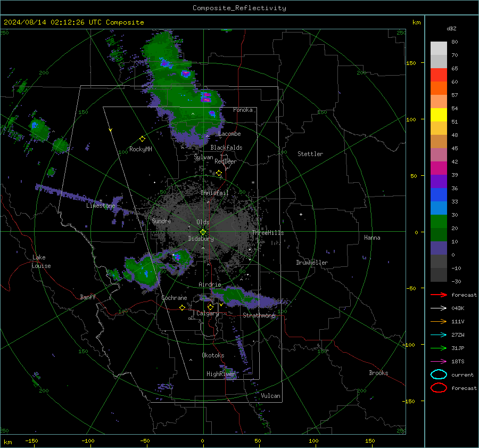Viewport: 479px width, 448px height.
Task: Click the Vulcan town label
Action: (x=270, y=396)
